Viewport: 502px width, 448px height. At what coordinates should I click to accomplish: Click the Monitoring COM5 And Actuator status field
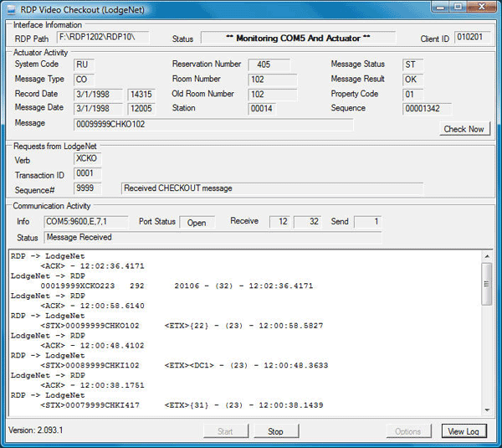298,38
